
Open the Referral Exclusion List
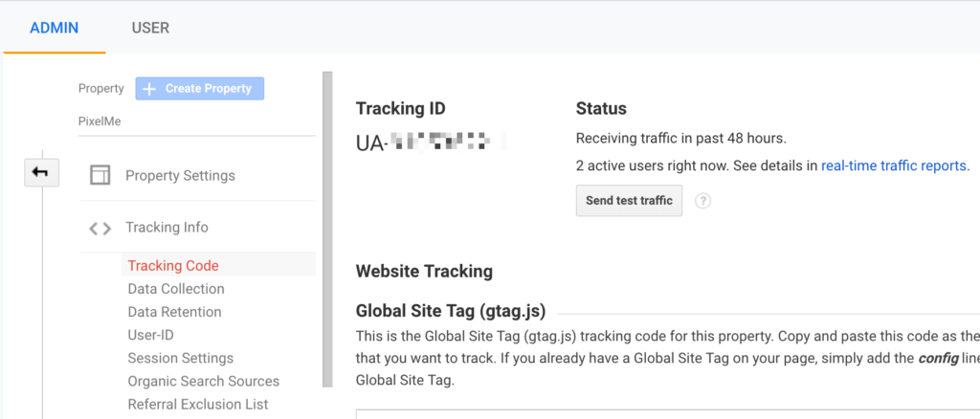198,404
